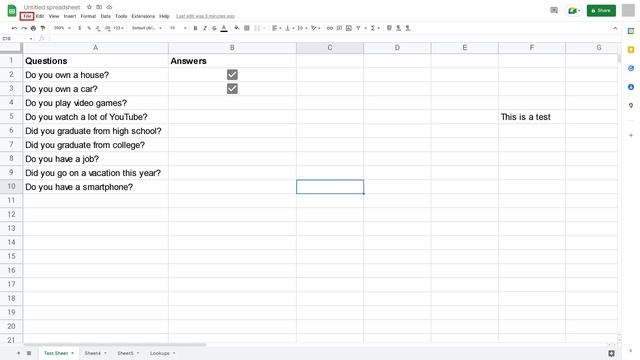Open the Data menu
640x360 pixels.
105,16
